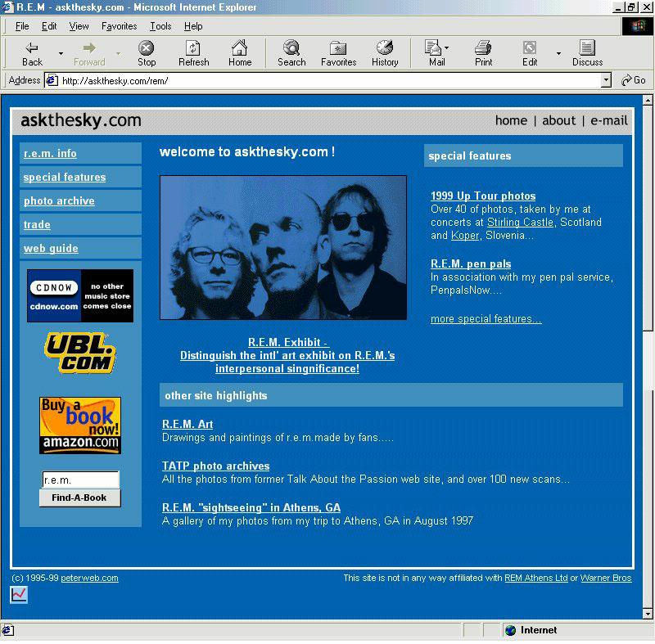Visit the peterweb.com footer link
The width and height of the screenshot is (655, 644).
click(x=89, y=578)
